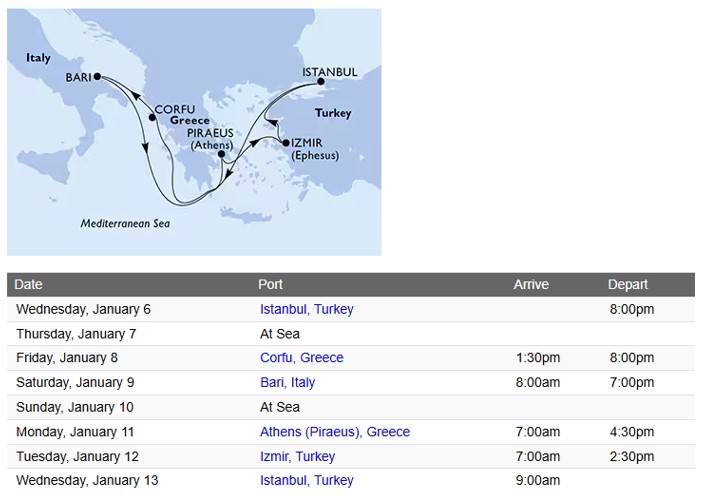
Task: Click the Bari port dot on map
Action: 97,76
